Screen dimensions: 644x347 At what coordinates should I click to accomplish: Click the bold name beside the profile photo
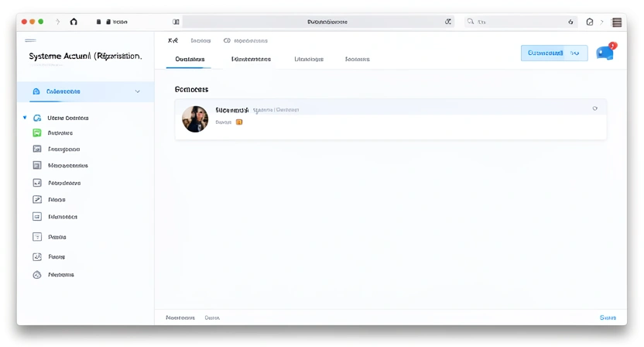click(x=232, y=110)
